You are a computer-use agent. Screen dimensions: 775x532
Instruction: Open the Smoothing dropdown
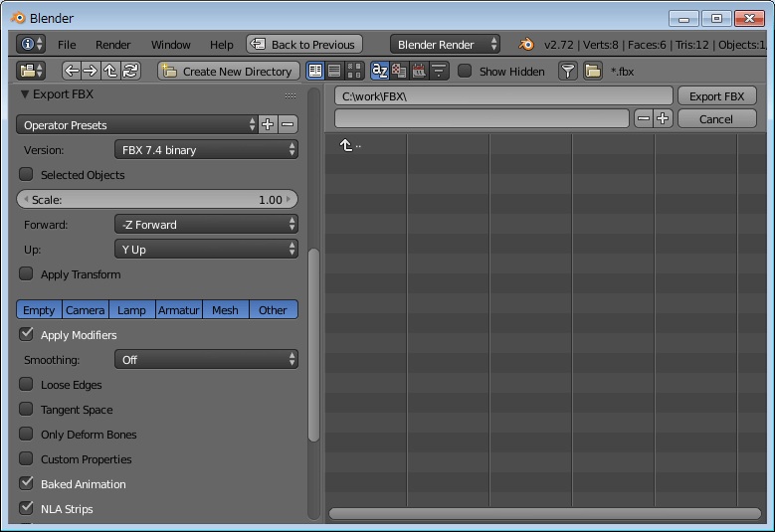tap(206, 360)
